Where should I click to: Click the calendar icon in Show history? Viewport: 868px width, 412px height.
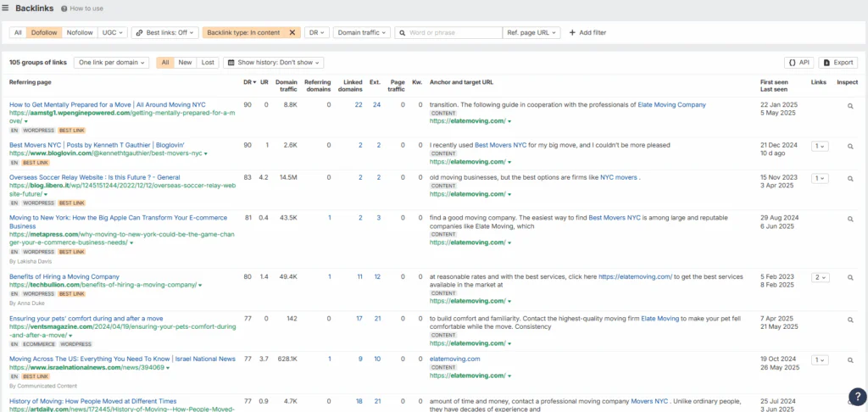(231, 63)
